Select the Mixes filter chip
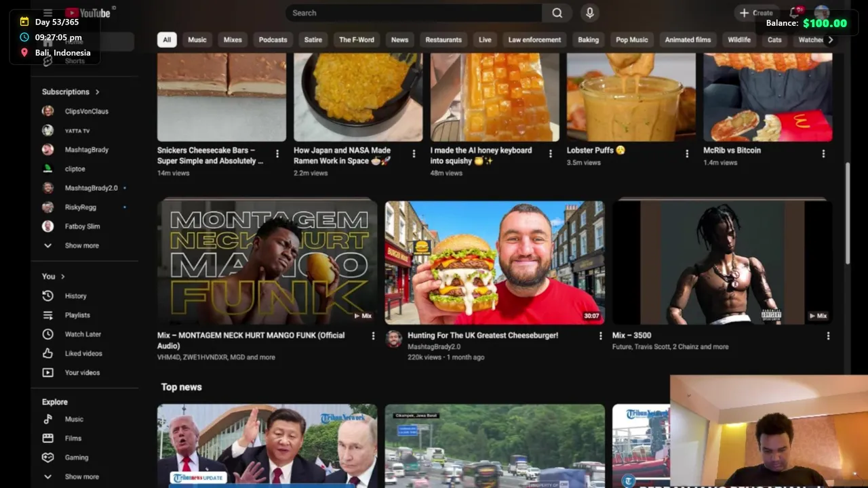 point(233,39)
